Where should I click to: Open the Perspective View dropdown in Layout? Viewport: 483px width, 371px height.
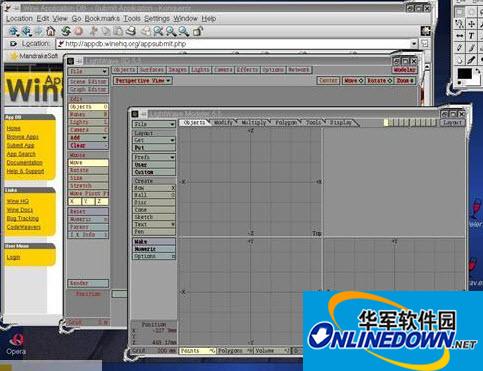click(143, 81)
